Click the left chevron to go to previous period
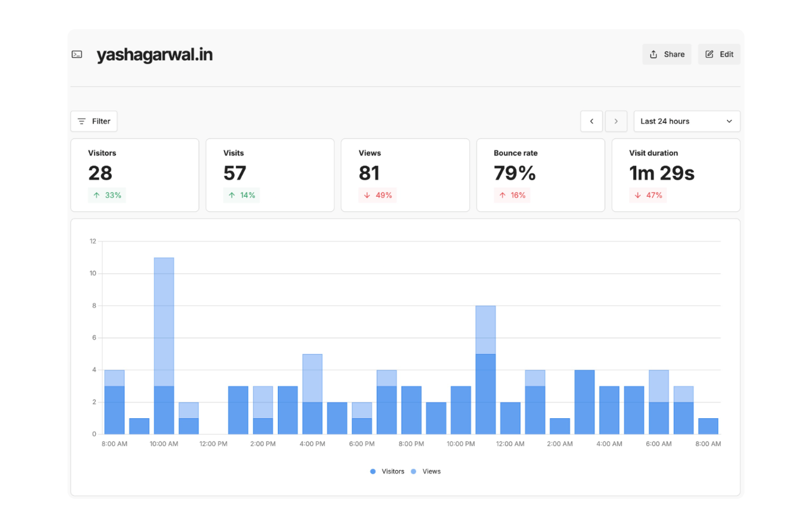The image size is (812, 528). pyautogui.click(x=591, y=121)
